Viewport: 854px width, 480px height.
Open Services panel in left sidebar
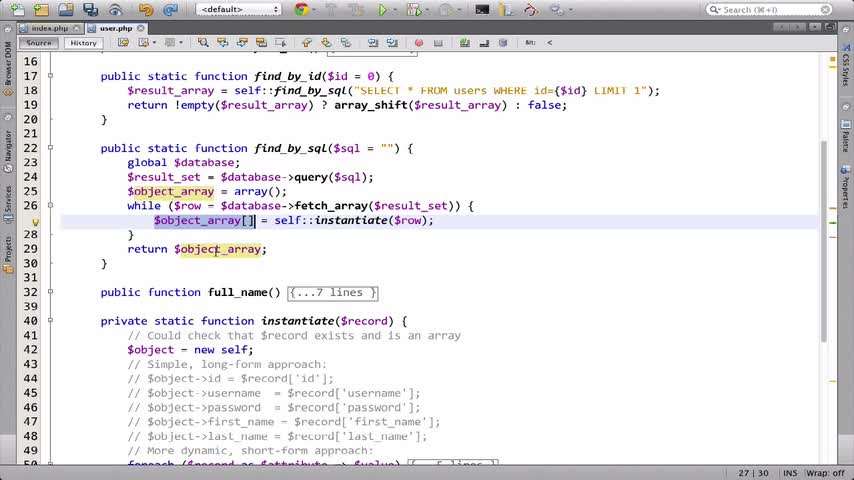click(8, 204)
